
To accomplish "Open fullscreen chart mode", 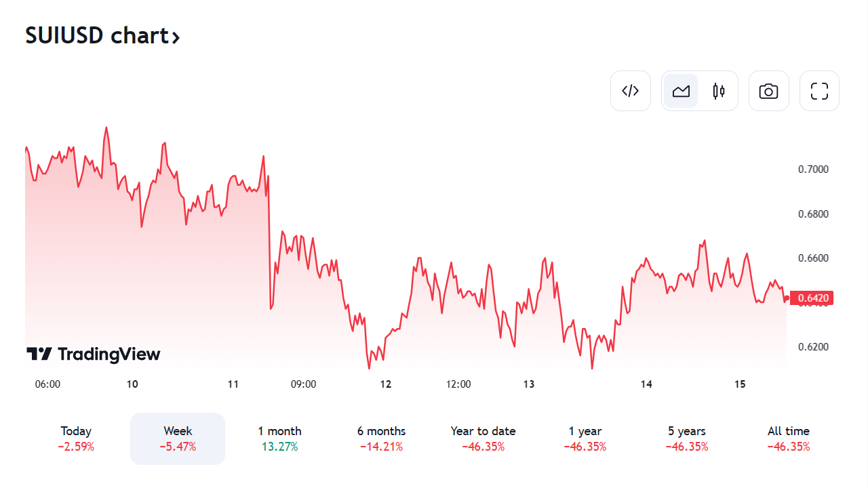I will (x=819, y=91).
